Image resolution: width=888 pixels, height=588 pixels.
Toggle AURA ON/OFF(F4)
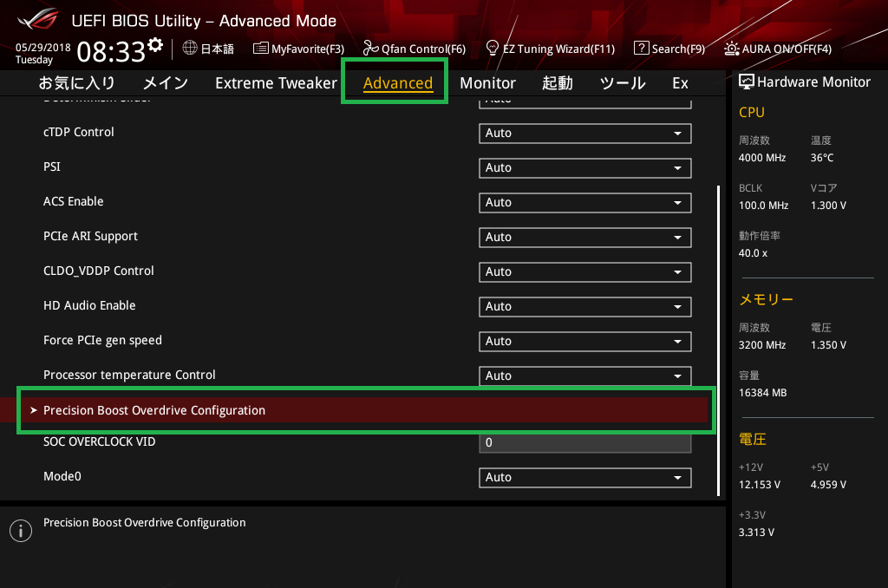(778, 49)
